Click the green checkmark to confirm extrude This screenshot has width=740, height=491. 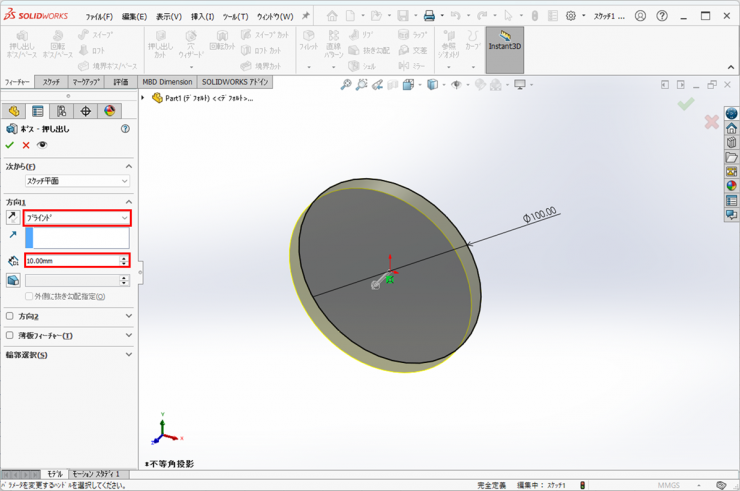click(10, 145)
